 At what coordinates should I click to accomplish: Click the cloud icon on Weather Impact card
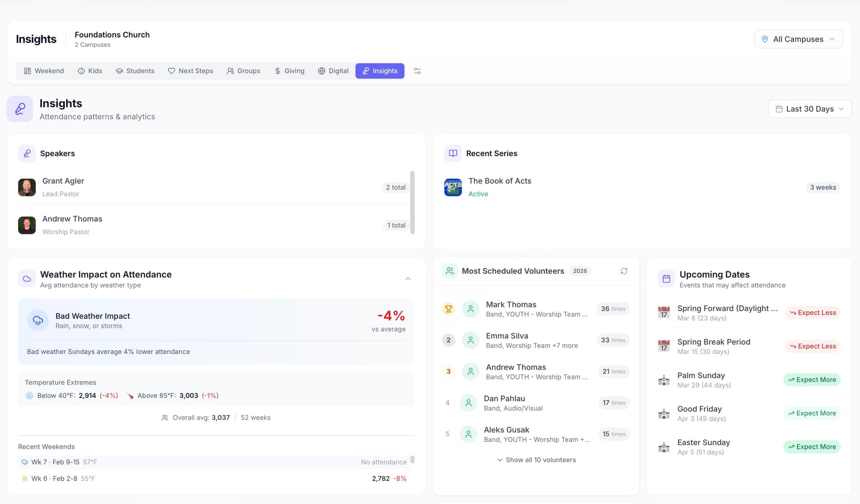point(27,278)
